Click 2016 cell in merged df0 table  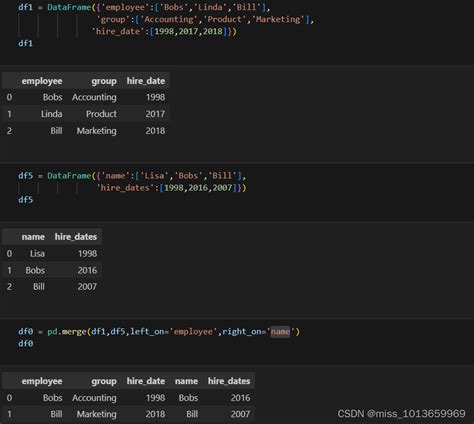241,398
